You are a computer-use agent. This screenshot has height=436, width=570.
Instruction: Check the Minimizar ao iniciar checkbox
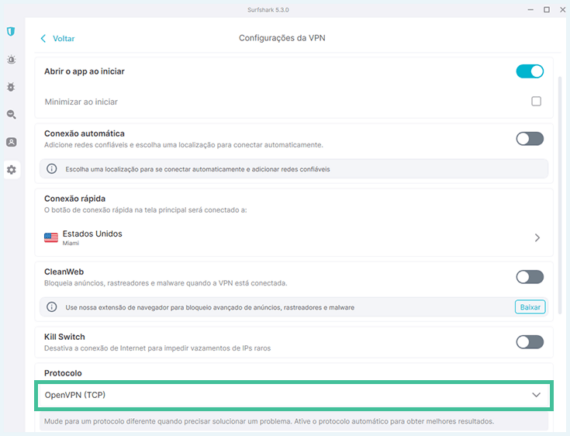click(x=536, y=101)
